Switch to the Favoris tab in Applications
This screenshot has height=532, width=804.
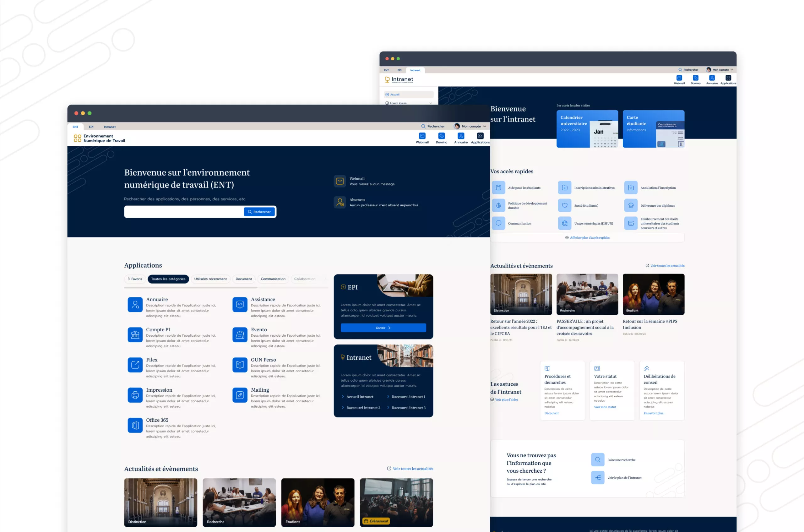134,279
